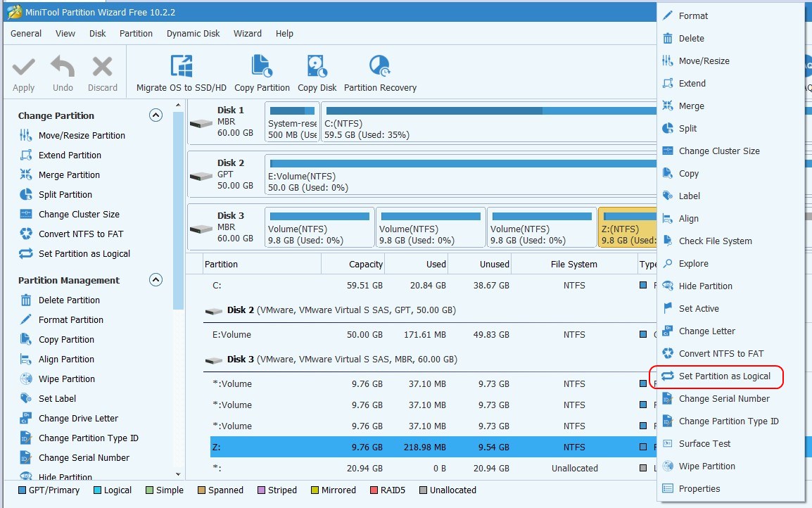
Task: Click the Capacity column header
Action: click(353, 265)
